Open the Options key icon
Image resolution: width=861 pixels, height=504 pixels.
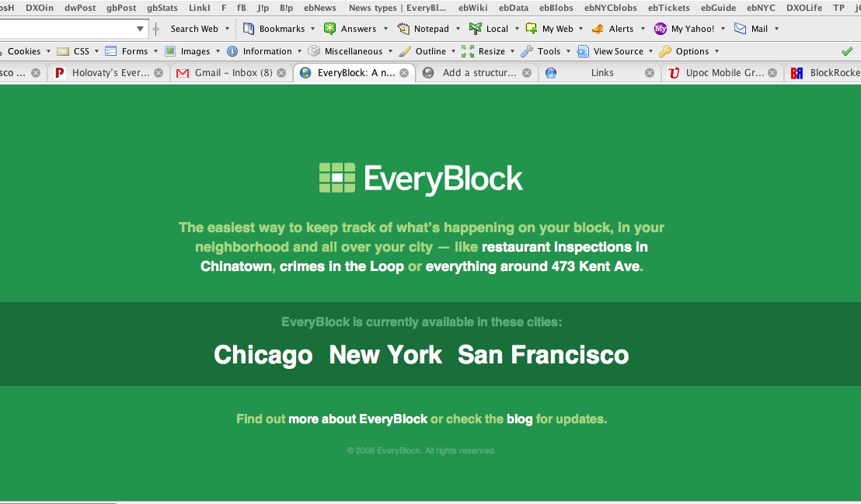coord(665,51)
